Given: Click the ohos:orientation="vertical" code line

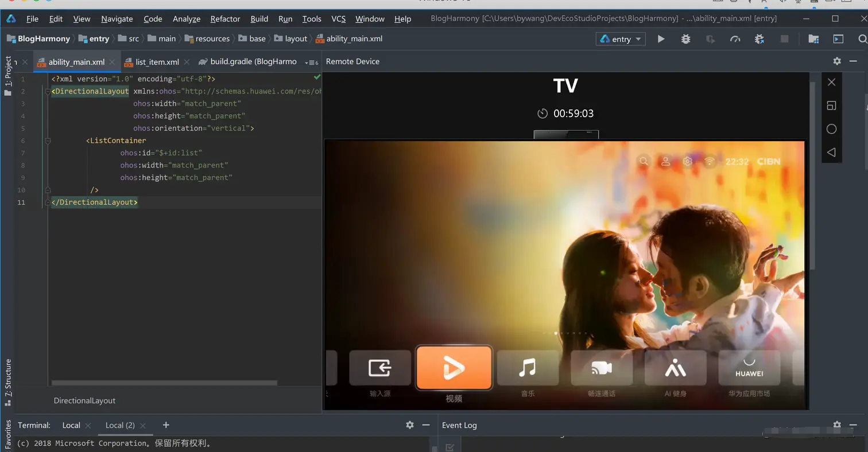Looking at the screenshot, I should pyautogui.click(x=193, y=128).
